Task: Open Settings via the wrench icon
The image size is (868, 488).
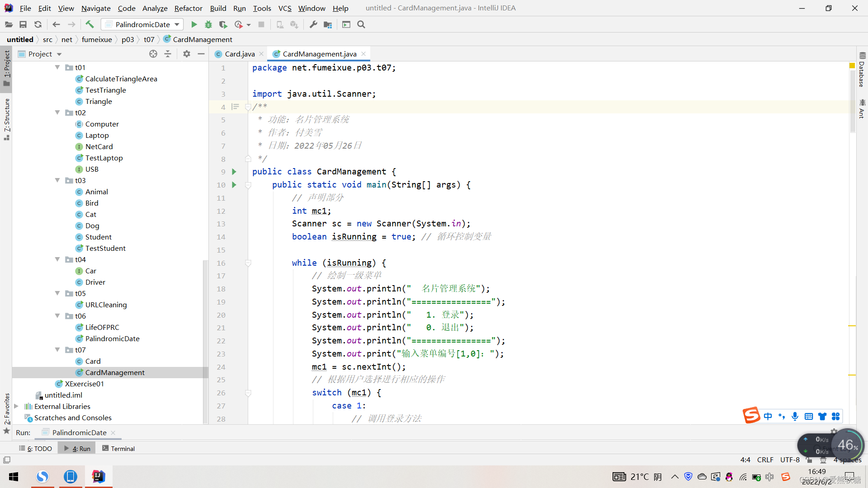Action: click(x=313, y=24)
